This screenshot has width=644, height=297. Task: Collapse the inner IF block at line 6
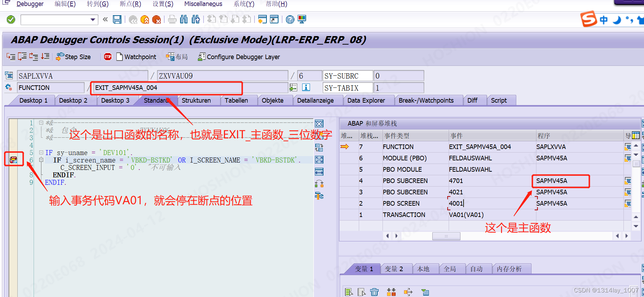41,160
